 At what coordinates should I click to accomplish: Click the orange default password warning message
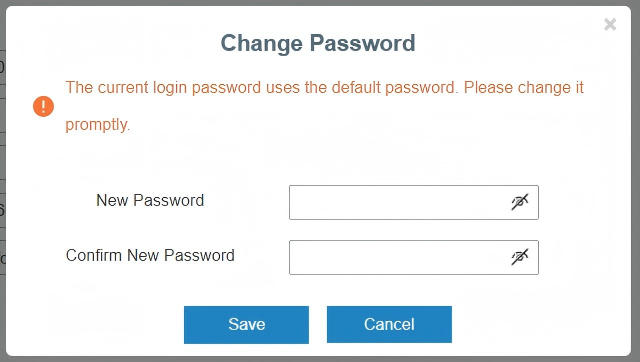pos(324,106)
